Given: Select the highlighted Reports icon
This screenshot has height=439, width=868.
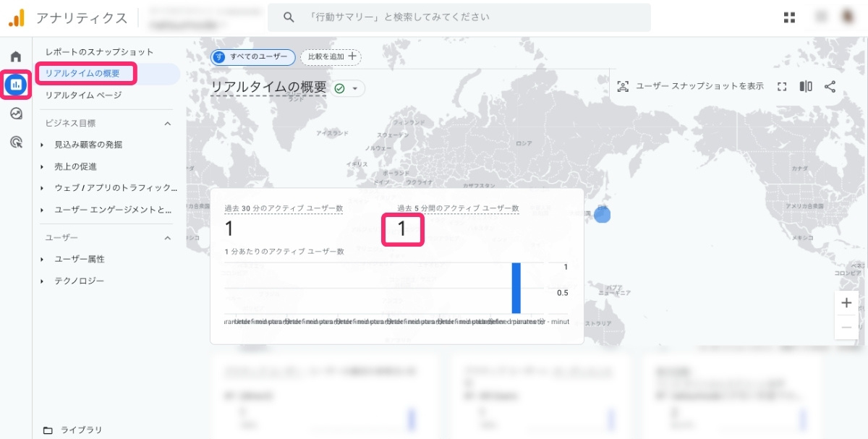Looking at the screenshot, I should [16, 85].
